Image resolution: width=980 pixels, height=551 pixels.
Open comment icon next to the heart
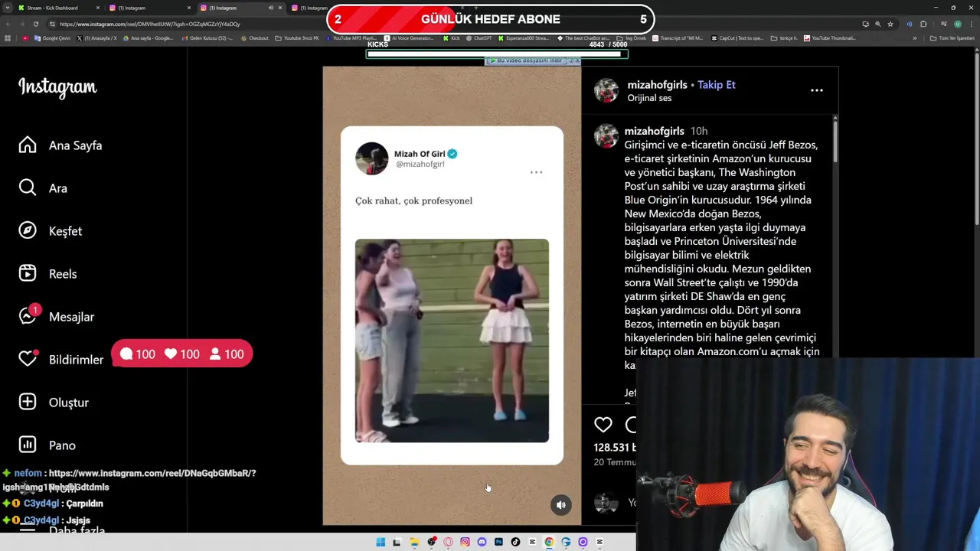point(631,425)
